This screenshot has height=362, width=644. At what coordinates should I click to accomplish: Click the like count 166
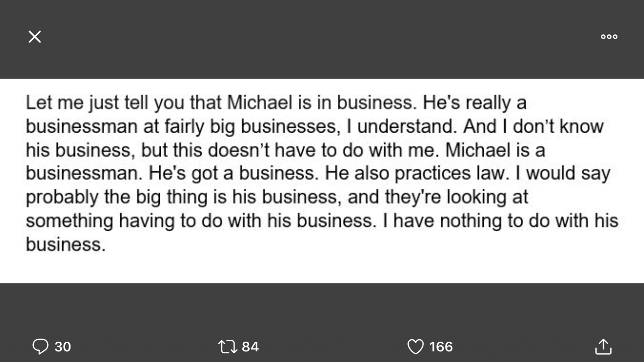pyautogui.click(x=441, y=347)
